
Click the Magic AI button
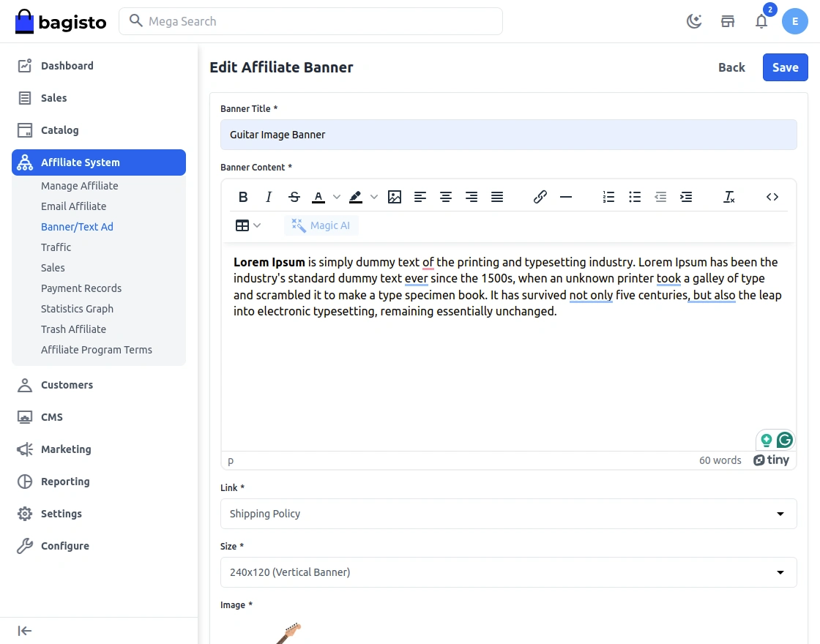[x=321, y=225]
